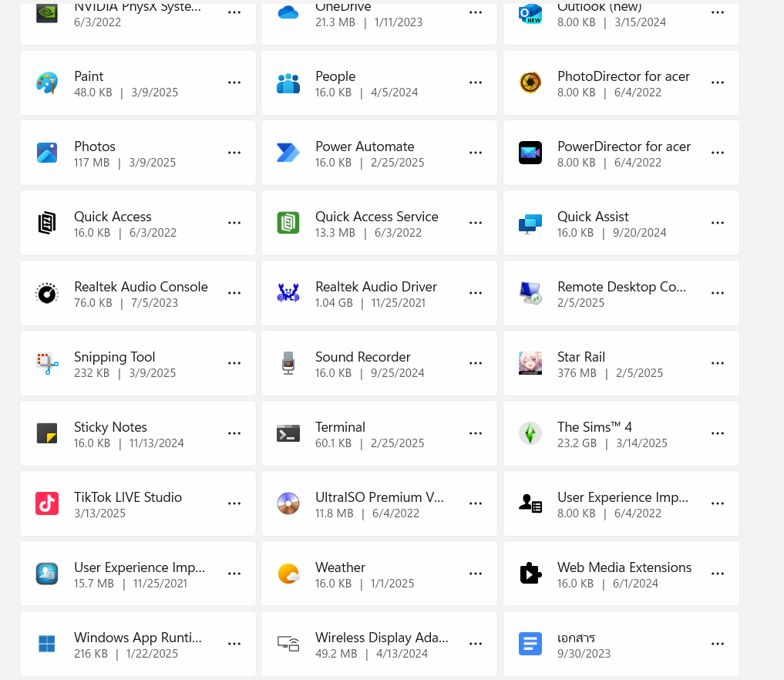The width and height of the screenshot is (784, 680).
Task: Open more options for Realtek Audio Console
Action: point(234,293)
